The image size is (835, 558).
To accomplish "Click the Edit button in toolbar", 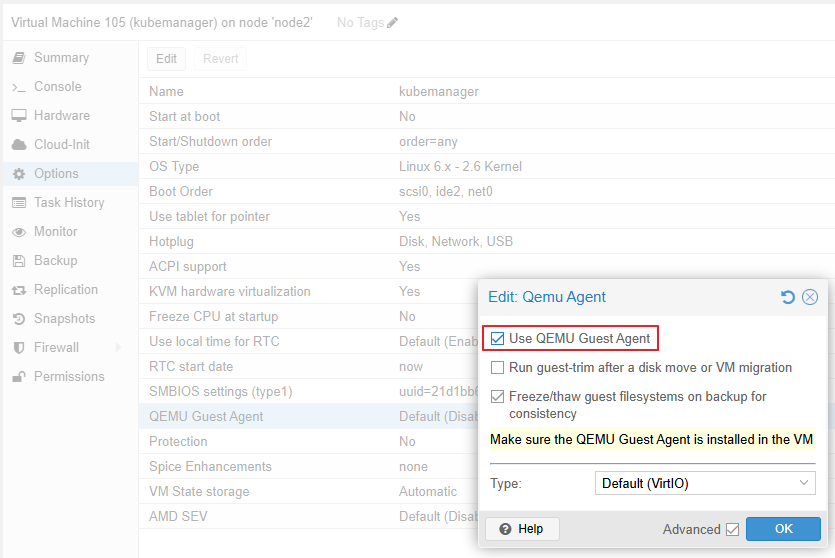I will 166,59.
